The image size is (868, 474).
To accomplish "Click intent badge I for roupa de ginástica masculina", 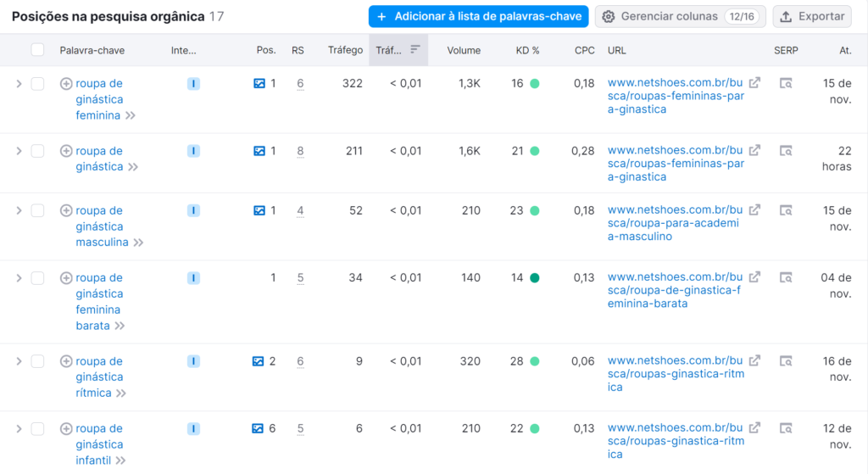I will tap(193, 210).
